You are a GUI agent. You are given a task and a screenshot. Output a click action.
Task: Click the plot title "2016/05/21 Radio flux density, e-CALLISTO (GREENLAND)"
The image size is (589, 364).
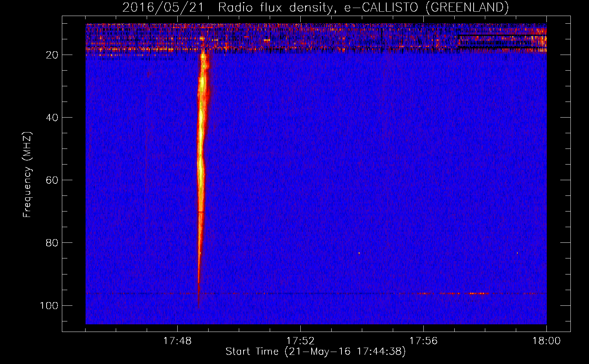[315, 7]
